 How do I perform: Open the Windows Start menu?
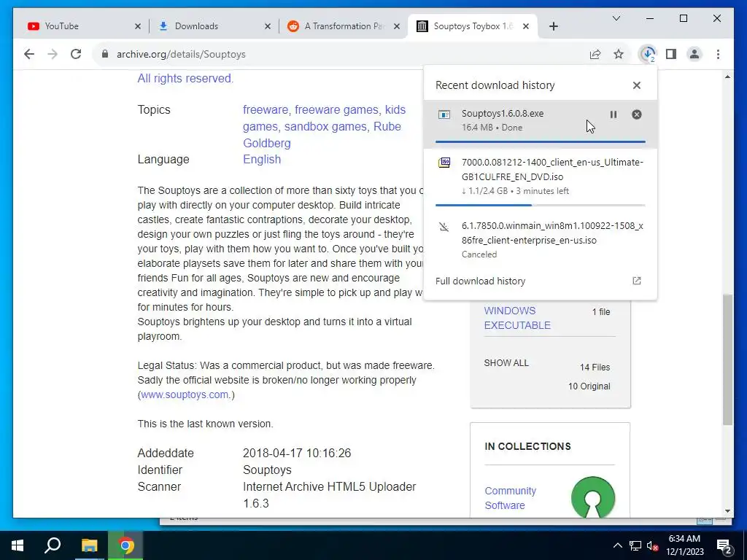click(x=18, y=545)
